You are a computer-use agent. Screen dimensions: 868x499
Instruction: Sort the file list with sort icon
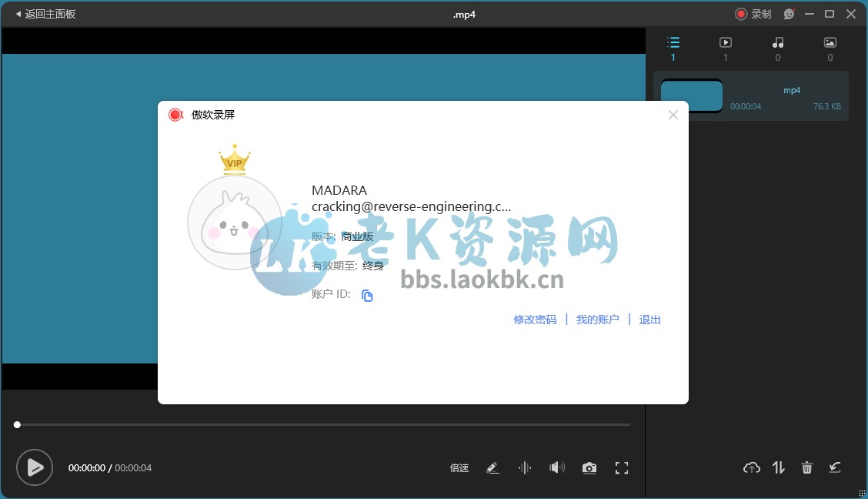coord(779,468)
